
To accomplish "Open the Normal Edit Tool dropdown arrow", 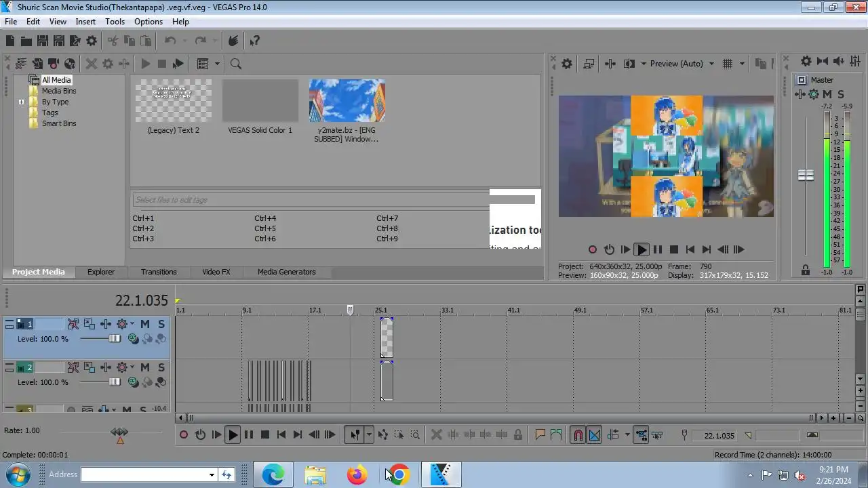I will pos(369,435).
